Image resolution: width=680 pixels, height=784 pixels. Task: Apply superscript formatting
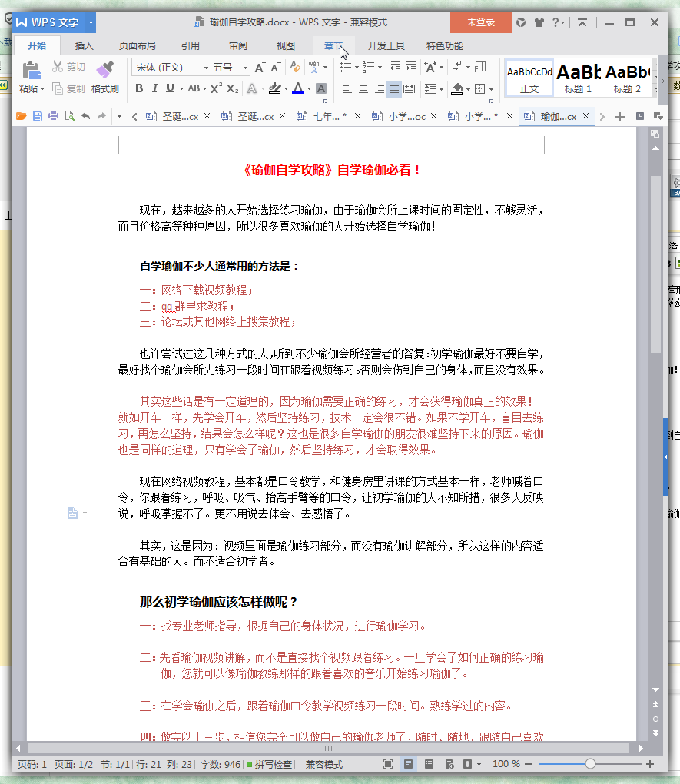[216, 88]
